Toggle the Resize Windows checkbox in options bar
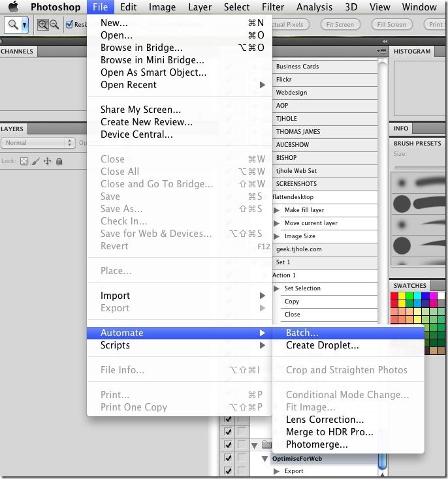This screenshot has height=479, width=448. click(70, 25)
